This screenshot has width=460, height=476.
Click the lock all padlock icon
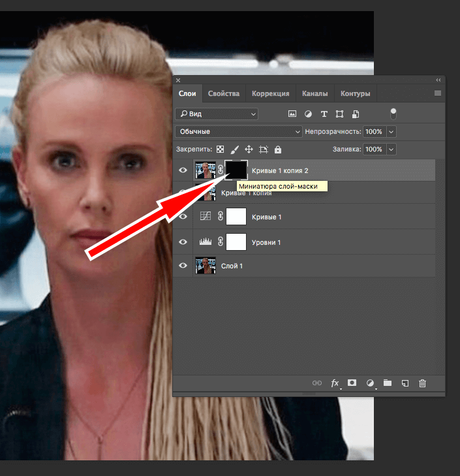click(278, 149)
